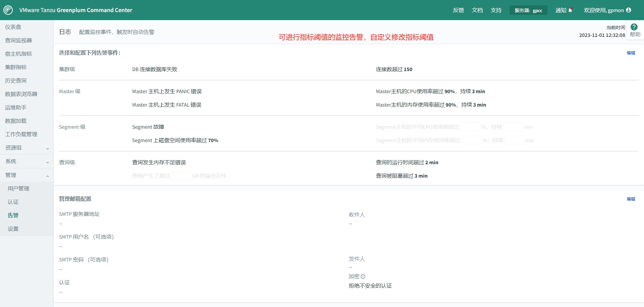Open 文档 in the top bar

pyautogui.click(x=477, y=10)
